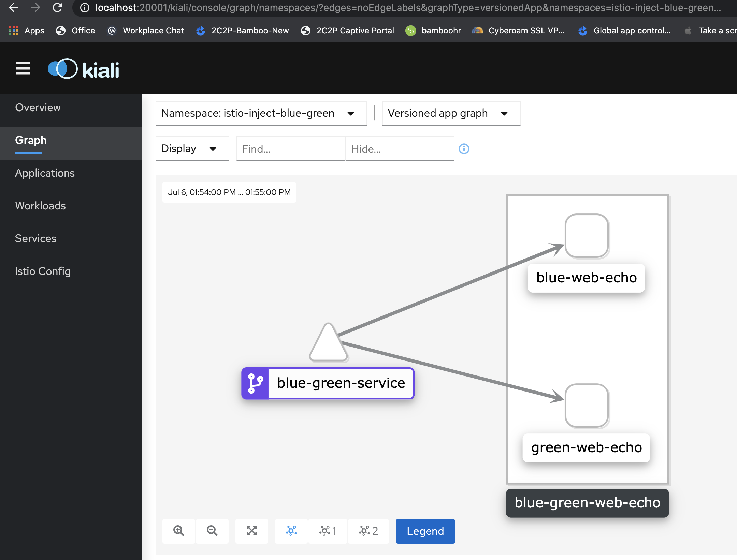Open the Workplace Chat bookmark
737x560 pixels.
point(146,31)
